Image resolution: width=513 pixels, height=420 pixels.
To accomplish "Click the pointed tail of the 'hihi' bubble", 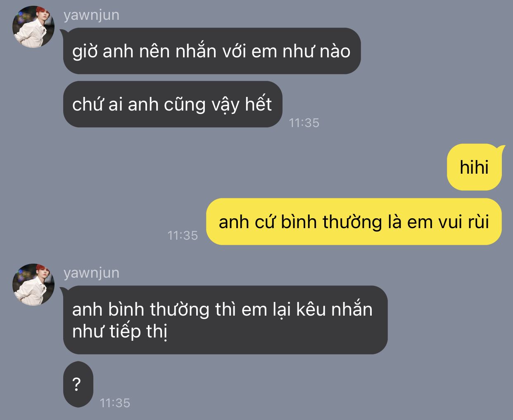I will coord(501,148).
